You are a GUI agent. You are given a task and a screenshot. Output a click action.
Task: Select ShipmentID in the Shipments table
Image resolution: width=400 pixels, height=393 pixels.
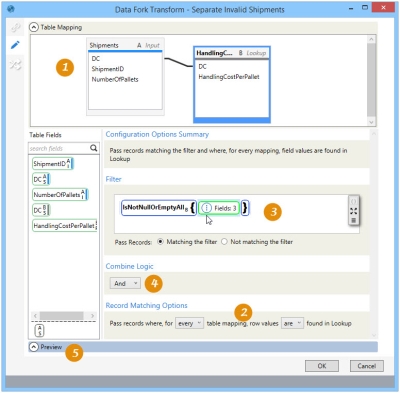[x=108, y=69]
